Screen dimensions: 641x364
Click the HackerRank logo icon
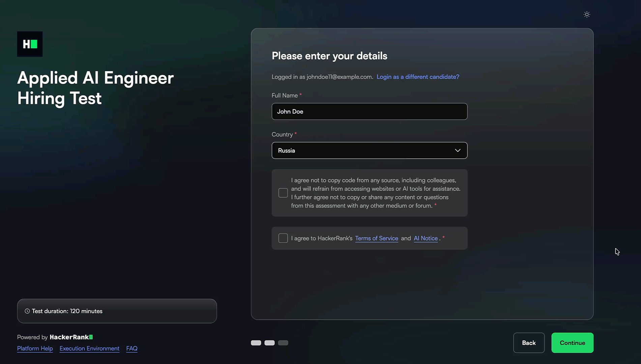pyautogui.click(x=30, y=44)
